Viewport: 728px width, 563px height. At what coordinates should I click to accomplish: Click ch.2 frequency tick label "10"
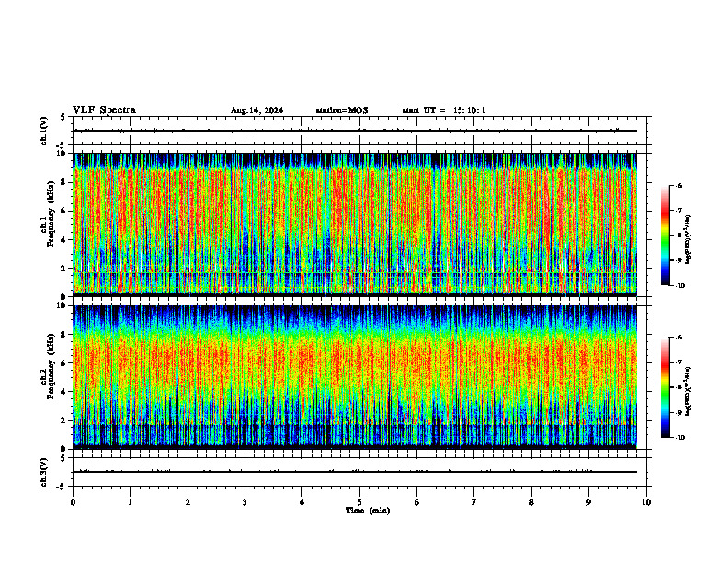click(x=61, y=305)
